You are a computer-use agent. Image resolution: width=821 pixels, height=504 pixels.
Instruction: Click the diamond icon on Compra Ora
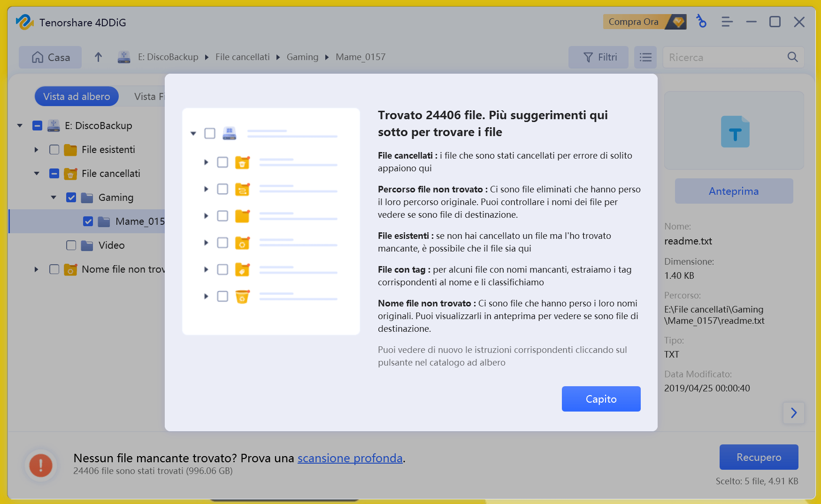[677, 22]
